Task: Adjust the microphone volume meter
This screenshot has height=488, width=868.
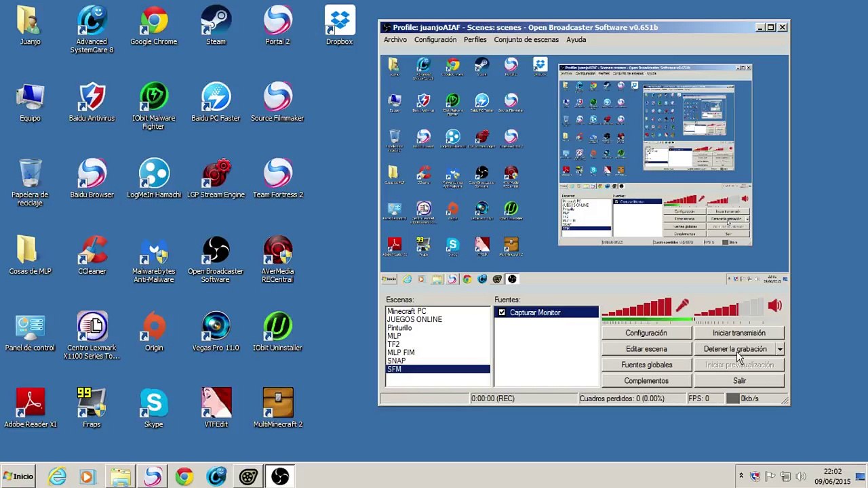Action: coord(637,307)
